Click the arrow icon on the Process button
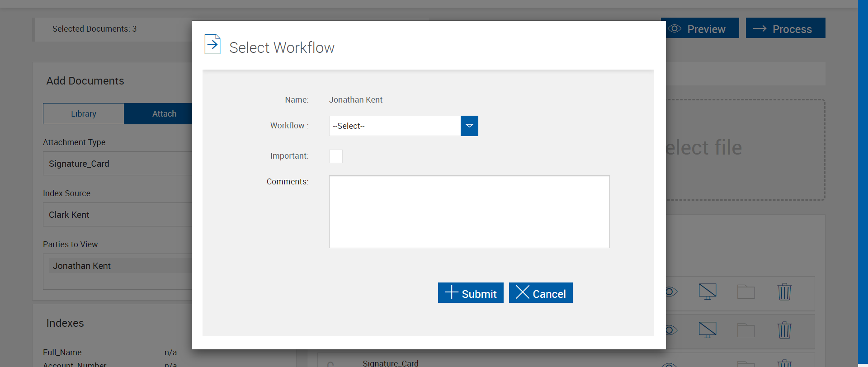The image size is (868, 367). (x=759, y=29)
